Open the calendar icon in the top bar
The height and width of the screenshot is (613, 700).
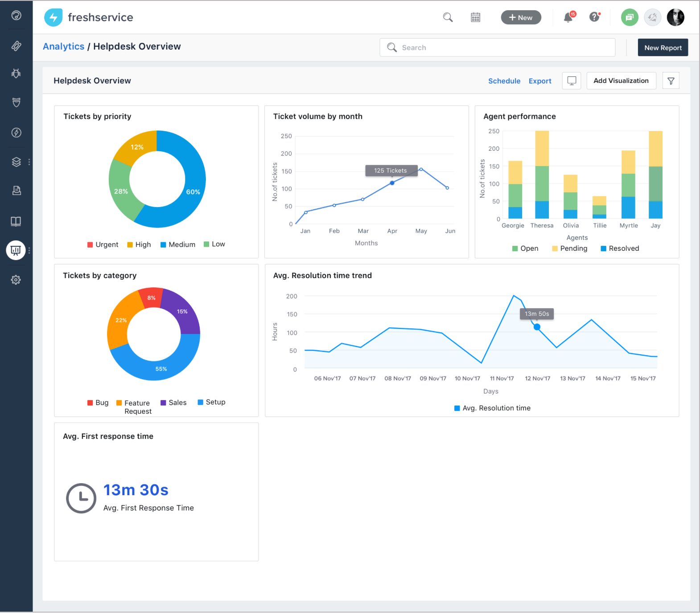tap(476, 17)
